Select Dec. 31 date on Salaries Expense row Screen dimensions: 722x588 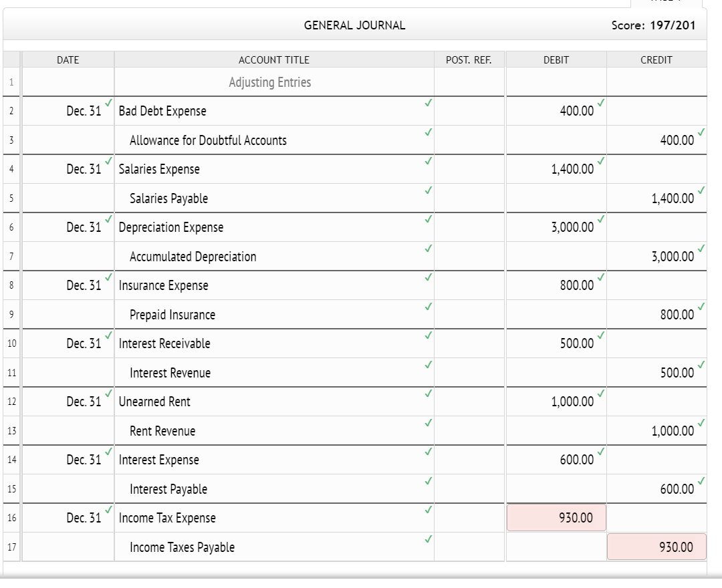tap(84, 169)
